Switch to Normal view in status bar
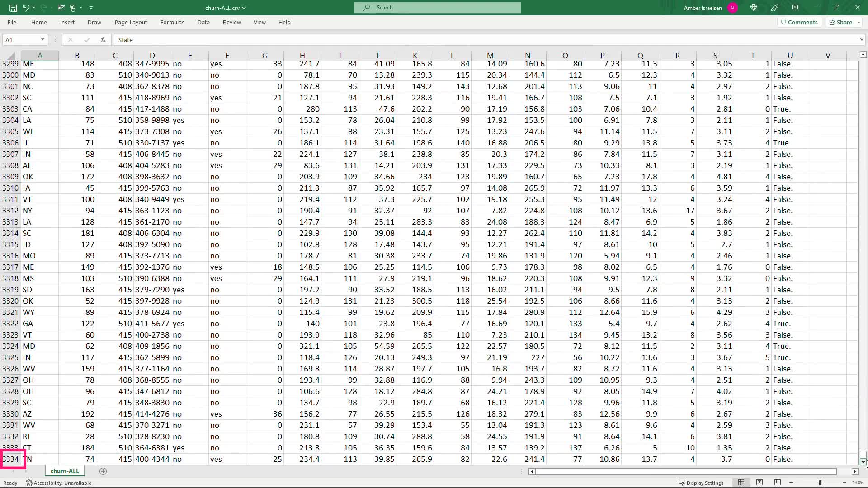Viewport: 868px width, 488px height. [741, 483]
